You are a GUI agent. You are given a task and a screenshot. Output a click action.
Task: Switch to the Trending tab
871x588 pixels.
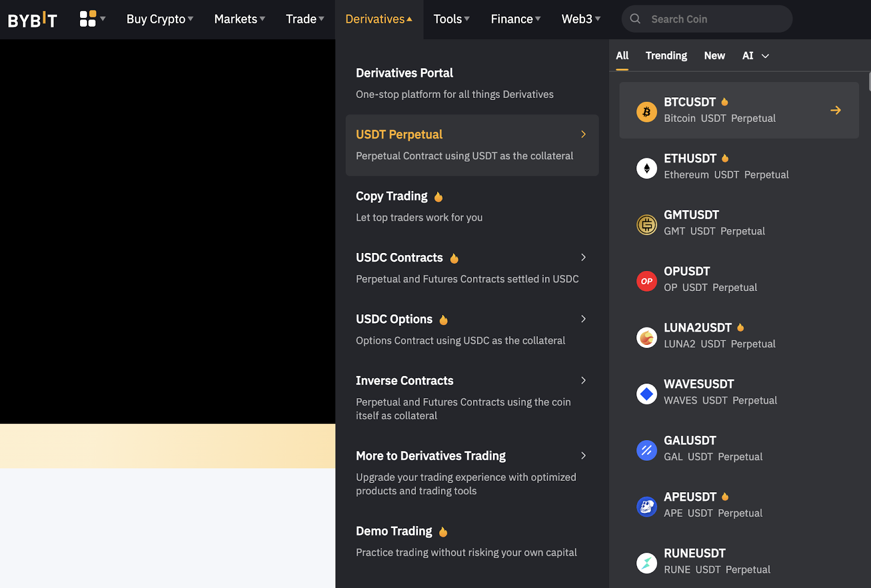point(666,55)
